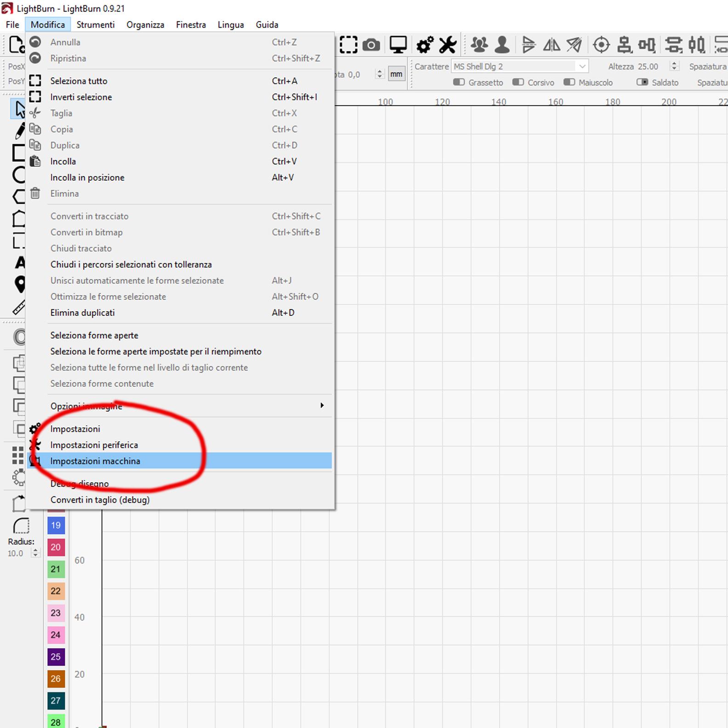Pick blue color swatch 19
Screen dimensions: 728x728
(x=56, y=525)
